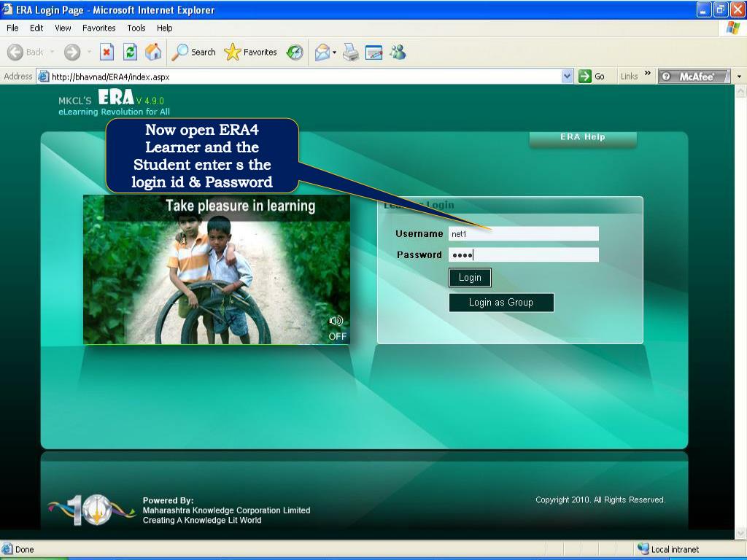Open the Tools menu
The height and width of the screenshot is (560, 747).
tap(136, 28)
